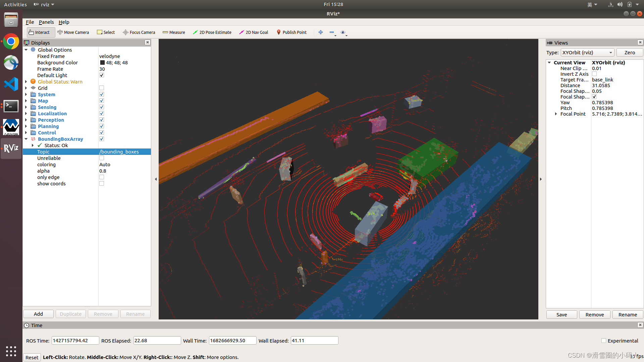Open the eye view options icon
The height and width of the screenshot is (362, 644).
click(343, 32)
